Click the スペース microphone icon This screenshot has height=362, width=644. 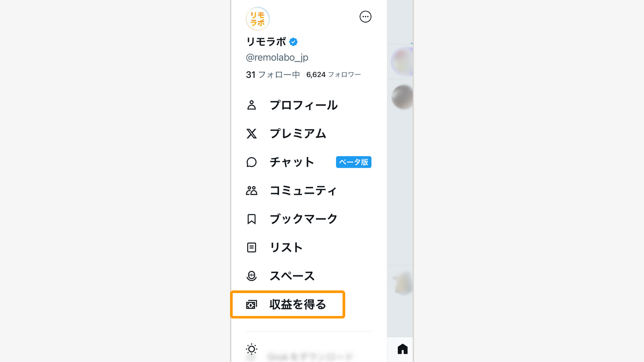pyautogui.click(x=252, y=276)
